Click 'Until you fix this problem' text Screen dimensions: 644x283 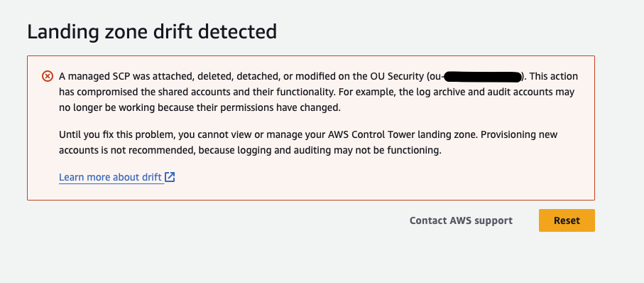[x=112, y=135]
